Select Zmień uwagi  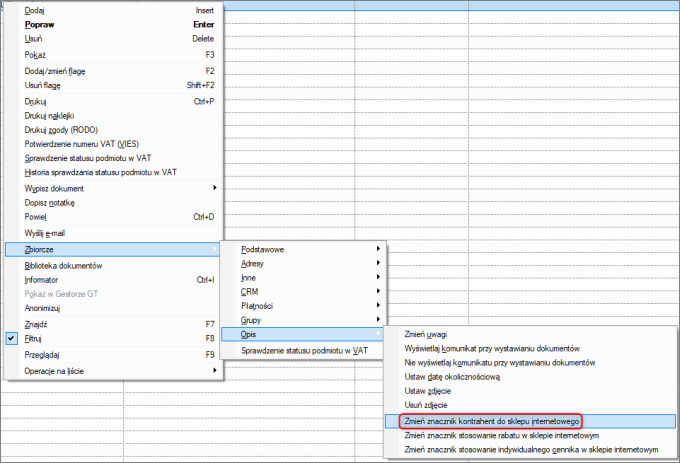[530, 334]
